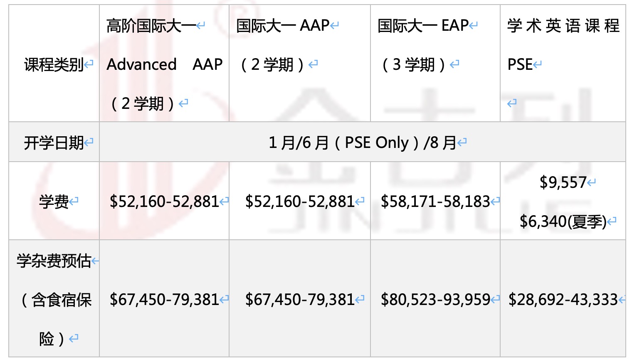
Task: Click $67,450-79,381 in 国际大一 AAP column
Action: 300,299
